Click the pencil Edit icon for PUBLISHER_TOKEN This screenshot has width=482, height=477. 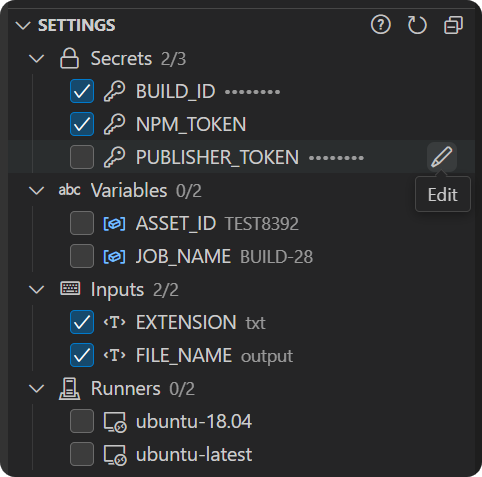click(442, 157)
